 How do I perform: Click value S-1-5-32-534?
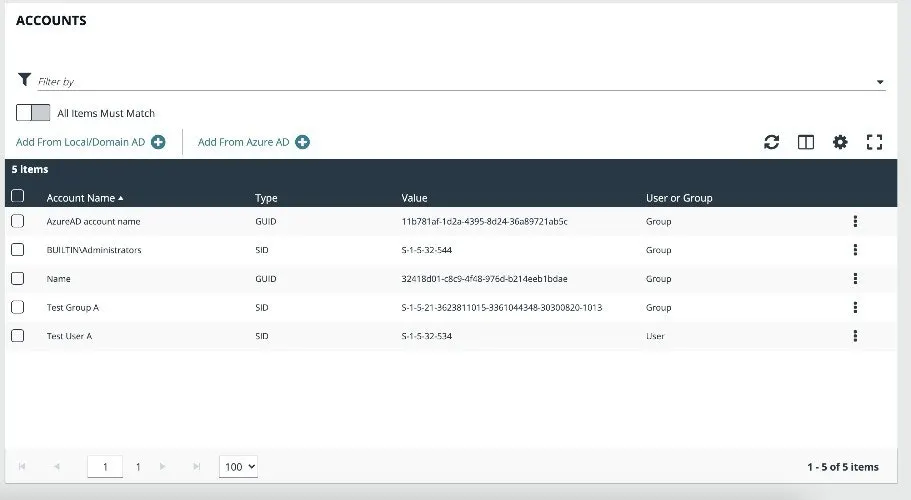coord(426,336)
